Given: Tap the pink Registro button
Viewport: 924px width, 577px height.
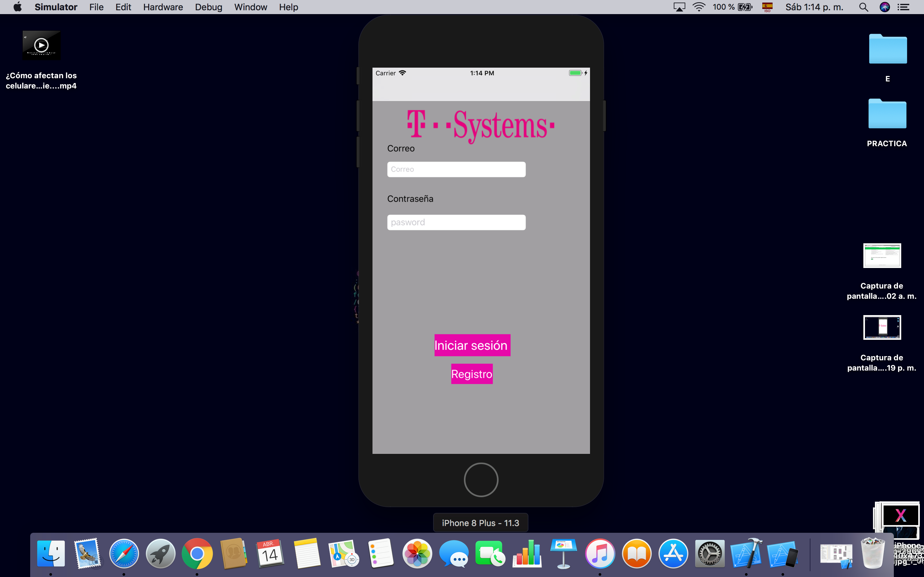Looking at the screenshot, I should (472, 374).
